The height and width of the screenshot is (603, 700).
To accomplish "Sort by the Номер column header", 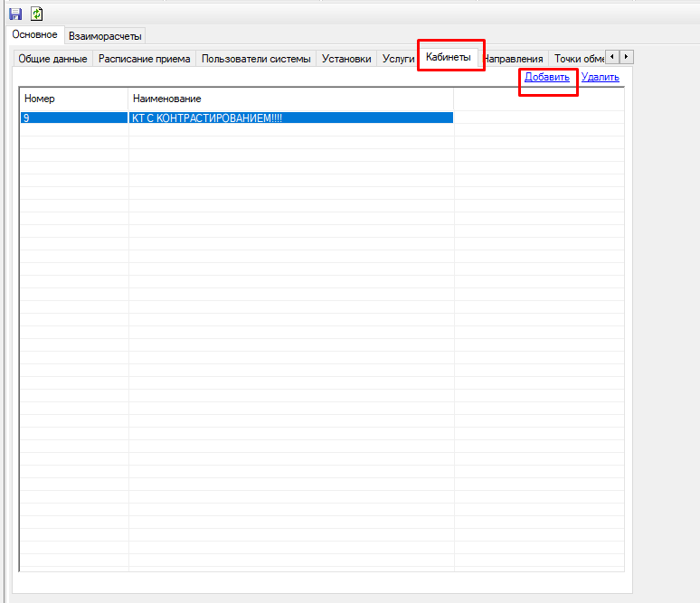I will [x=74, y=98].
